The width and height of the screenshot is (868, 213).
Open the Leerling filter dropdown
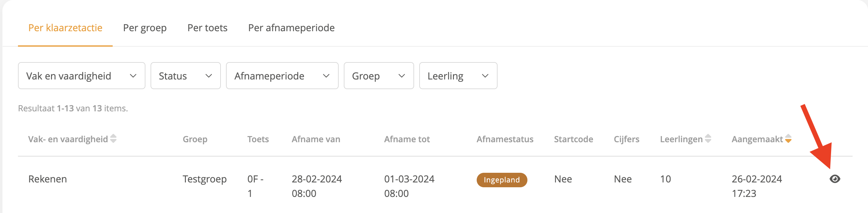458,76
